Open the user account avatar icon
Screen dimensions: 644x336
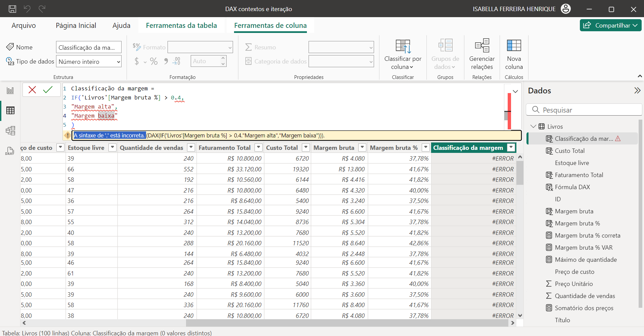point(566,9)
